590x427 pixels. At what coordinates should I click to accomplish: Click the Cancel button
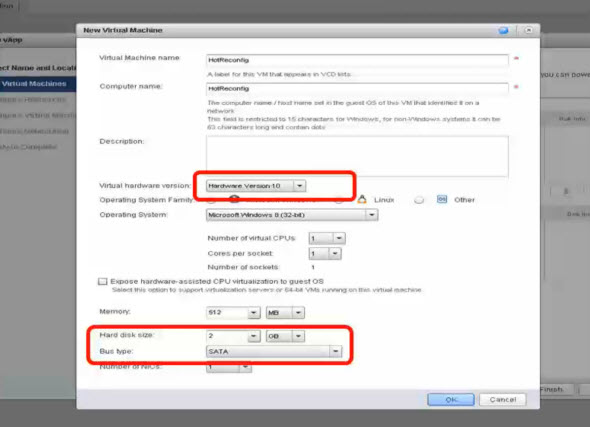click(x=503, y=399)
